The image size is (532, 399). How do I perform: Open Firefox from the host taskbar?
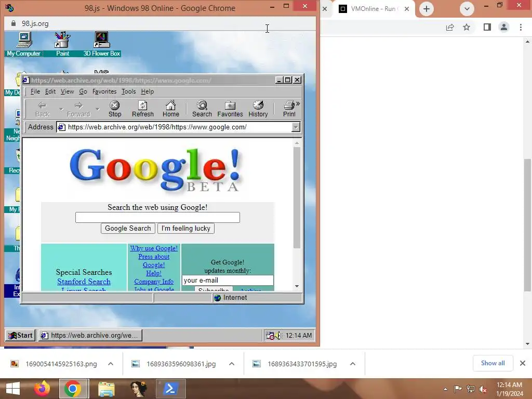[42, 389]
